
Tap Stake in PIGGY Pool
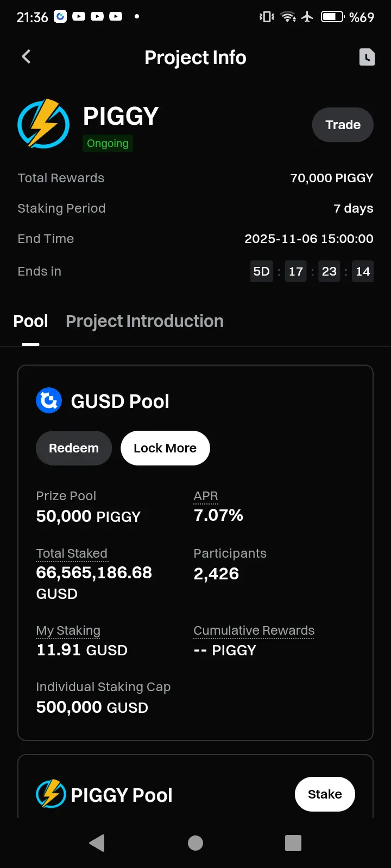click(325, 794)
